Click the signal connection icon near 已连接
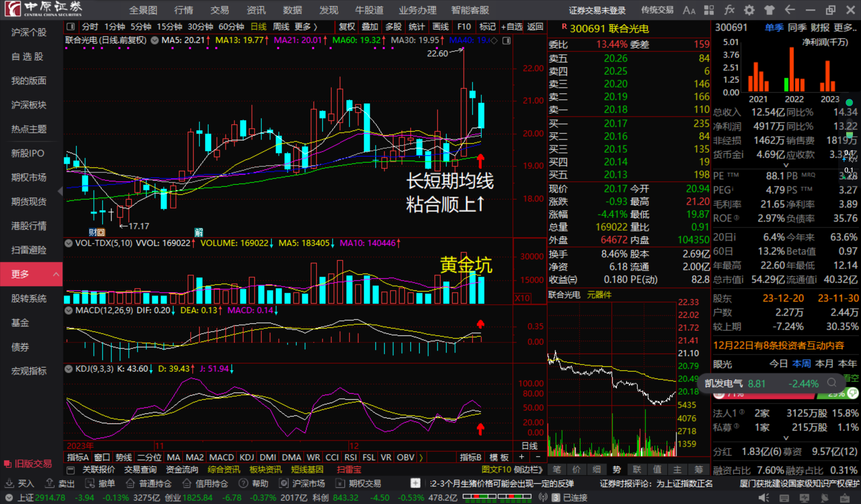 point(543,497)
